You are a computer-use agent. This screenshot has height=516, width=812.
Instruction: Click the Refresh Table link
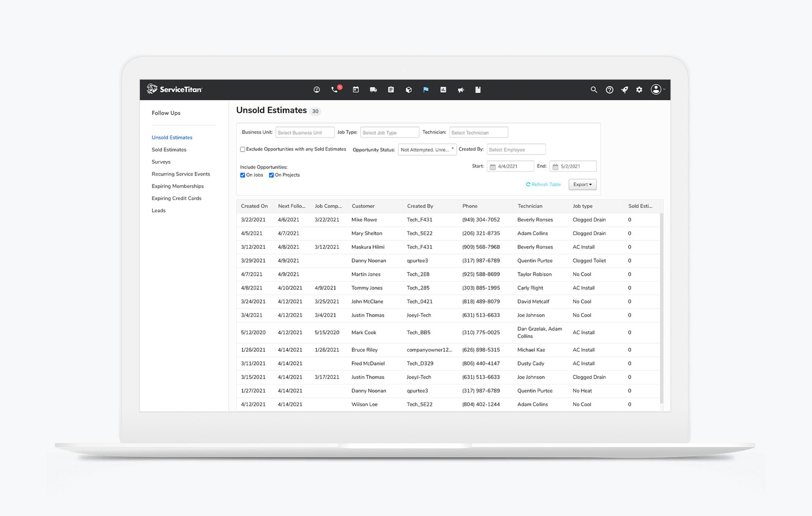click(x=543, y=184)
